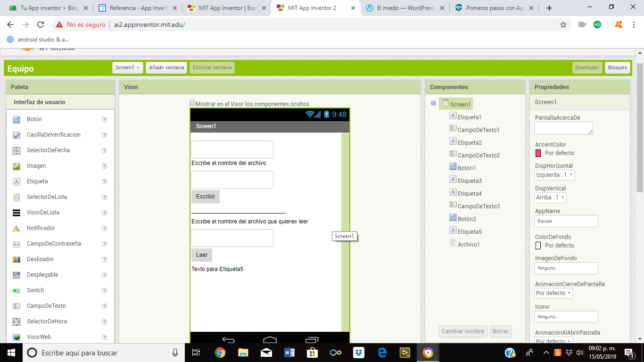Switch to the Bloques editor view
Image resolution: width=644 pixels, height=362 pixels.
(617, 68)
